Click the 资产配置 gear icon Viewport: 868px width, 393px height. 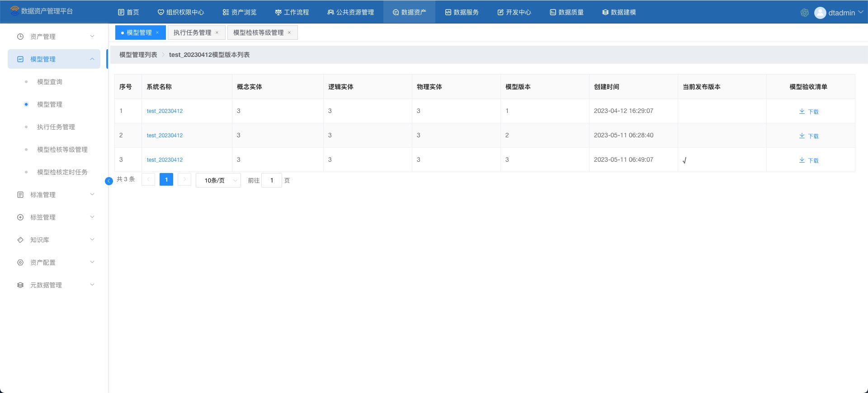pyautogui.click(x=20, y=262)
